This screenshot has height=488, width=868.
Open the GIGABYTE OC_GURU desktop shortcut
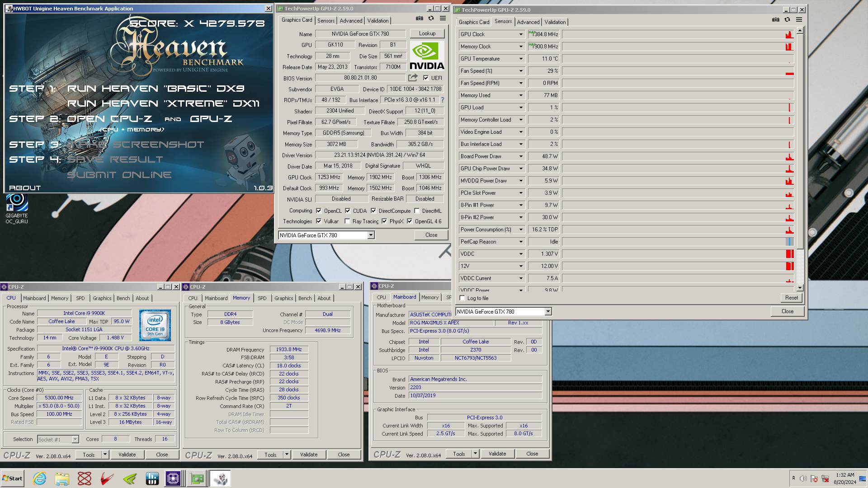[17, 208]
